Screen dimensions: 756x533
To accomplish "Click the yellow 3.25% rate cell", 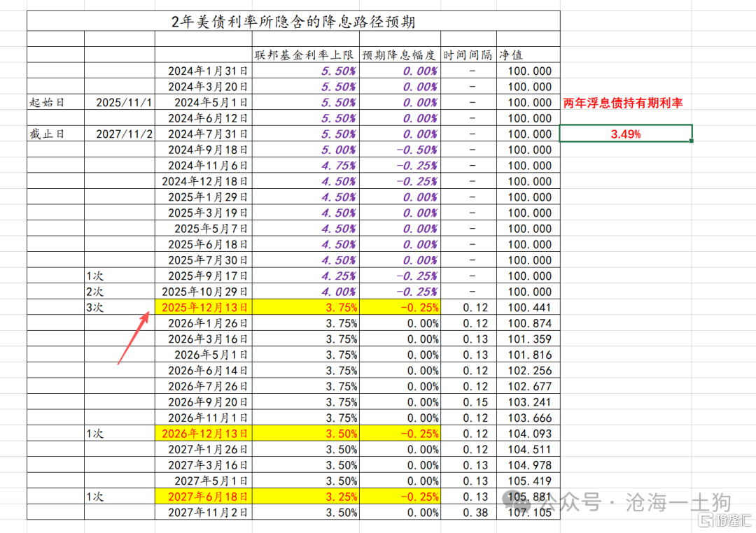I will [305, 497].
